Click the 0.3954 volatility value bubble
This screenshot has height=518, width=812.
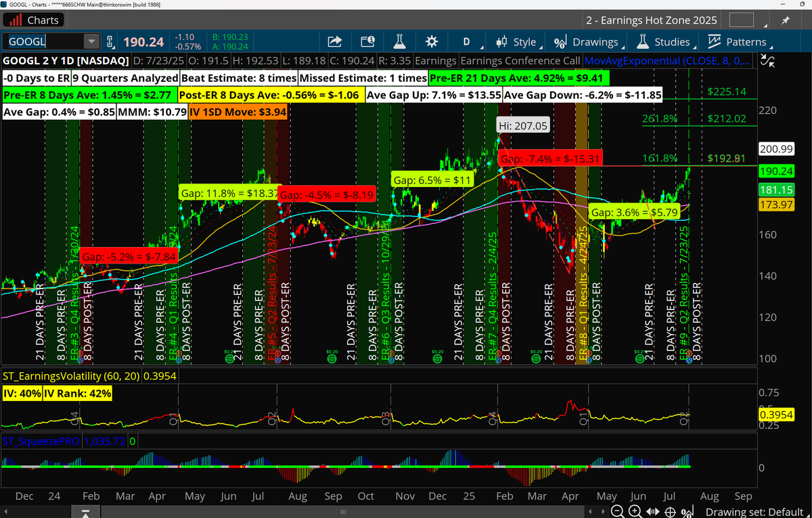point(775,414)
